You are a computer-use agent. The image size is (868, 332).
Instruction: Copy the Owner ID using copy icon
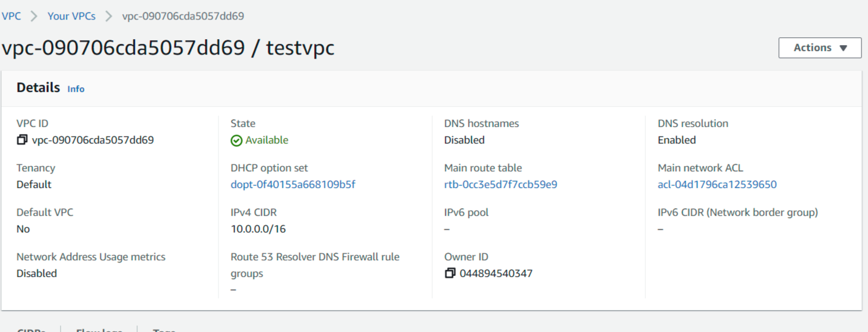[x=450, y=273]
